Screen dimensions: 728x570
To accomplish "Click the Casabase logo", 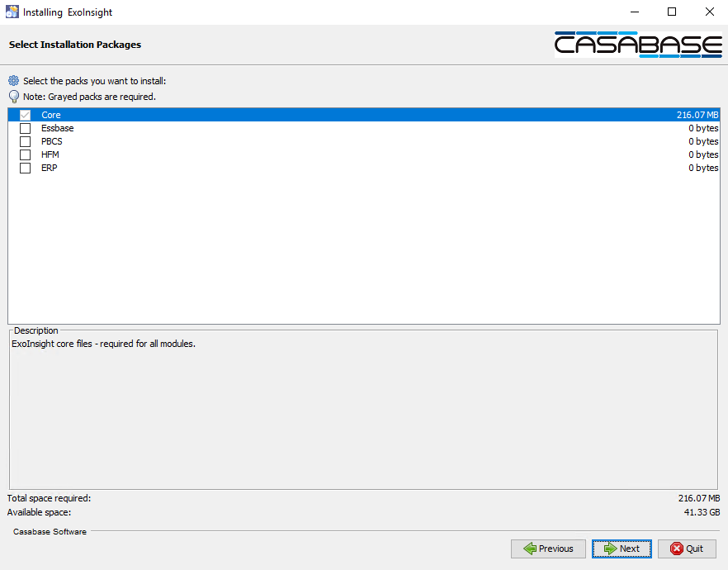I will [637, 45].
